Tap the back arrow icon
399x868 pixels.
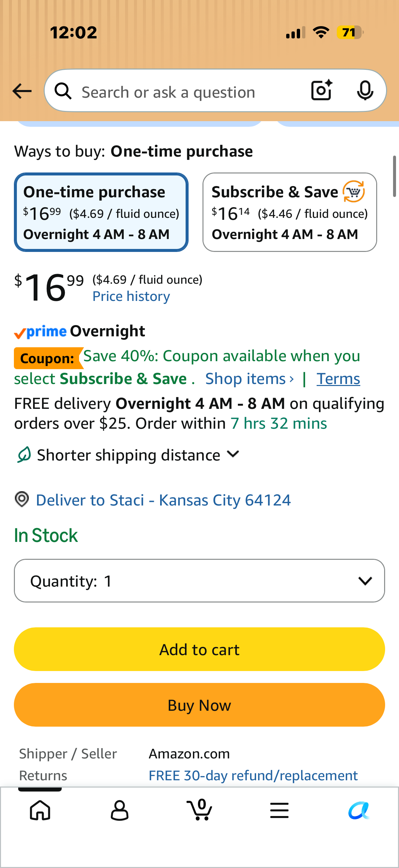click(22, 91)
